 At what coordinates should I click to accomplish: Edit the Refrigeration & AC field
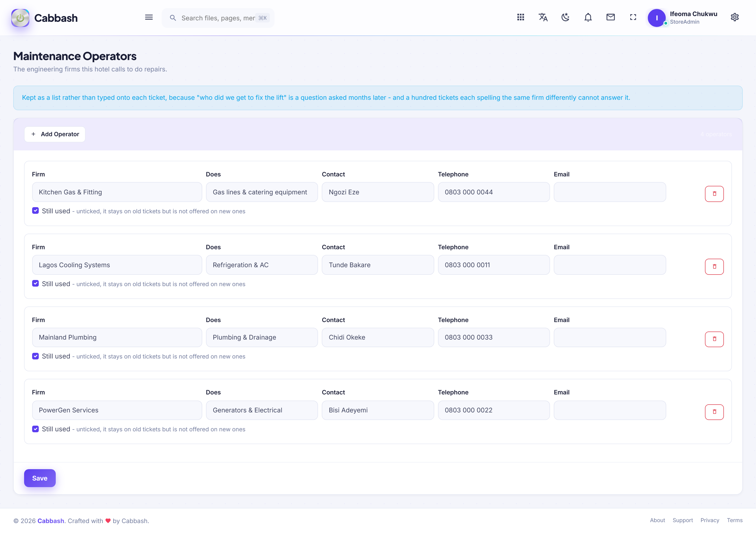tap(262, 265)
